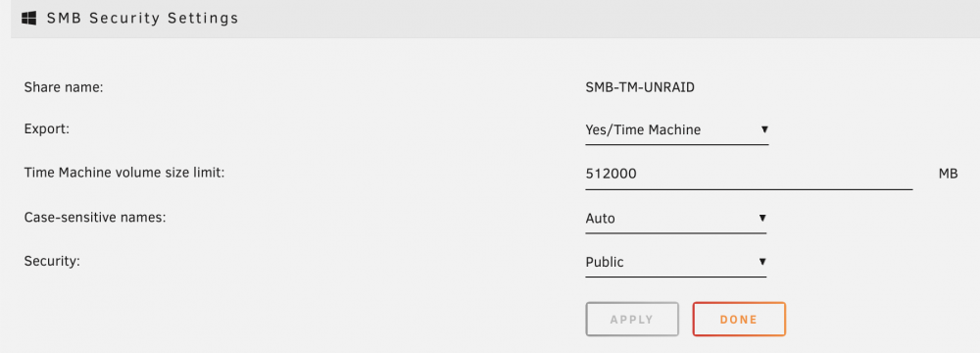Open the Export dropdown showing Yes/Time Machine
The image size is (980, 353).
677,130
